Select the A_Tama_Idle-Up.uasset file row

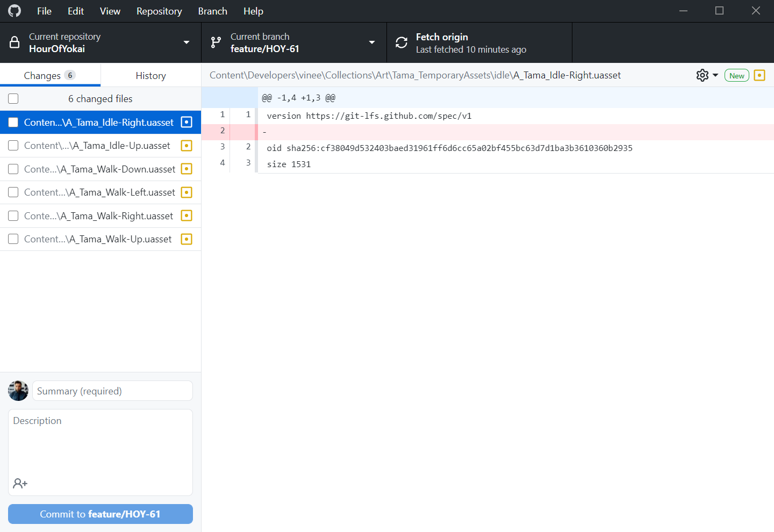(x=101, y=146)
